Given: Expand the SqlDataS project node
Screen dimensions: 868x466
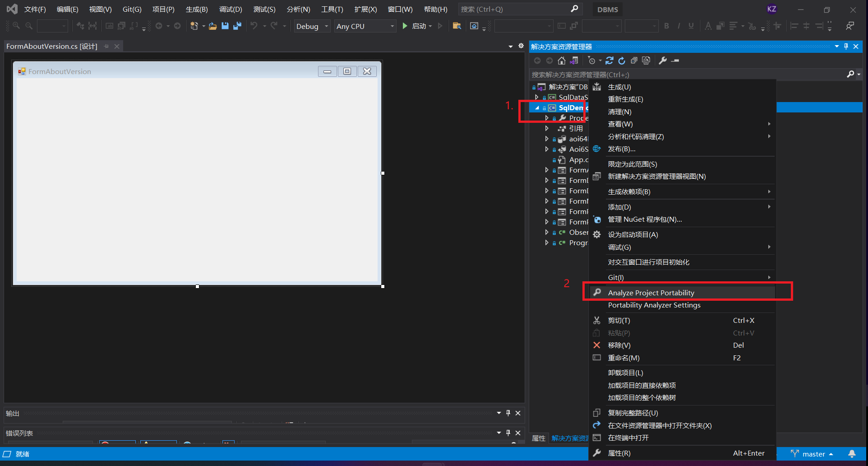Looking at the screenshot, I should tap(536, 97).
